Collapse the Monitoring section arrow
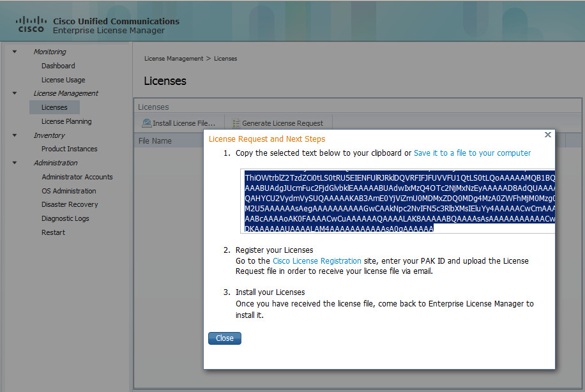The width and height of the screenshot is (585, 392). point(15,52)
